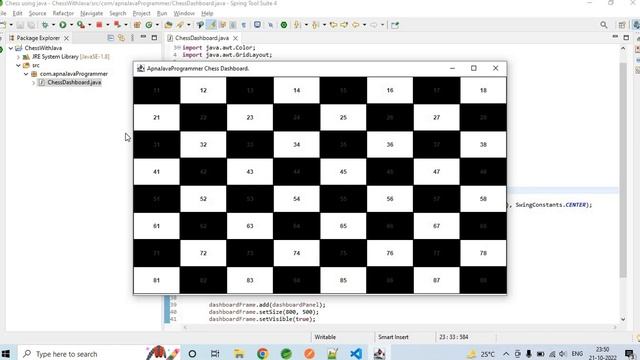The height and width of the screenshot is (360, 640).
Task: Open Google Chrome from taskbar
Action: [262, 353]
